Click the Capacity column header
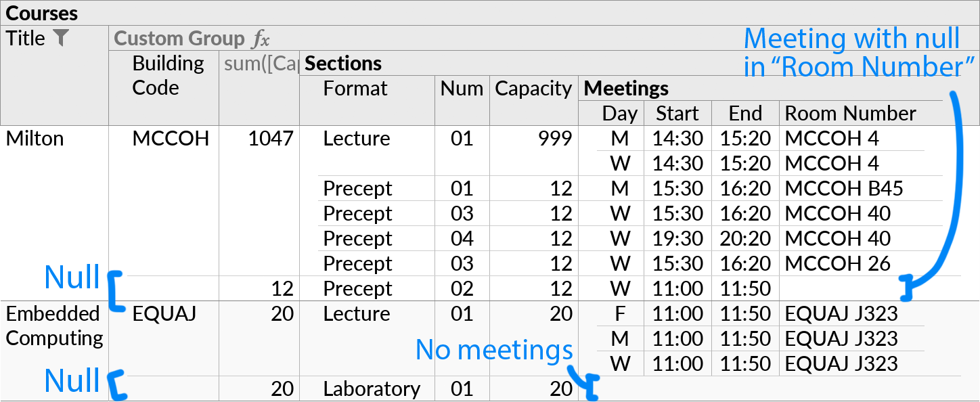 coord(533,88)
